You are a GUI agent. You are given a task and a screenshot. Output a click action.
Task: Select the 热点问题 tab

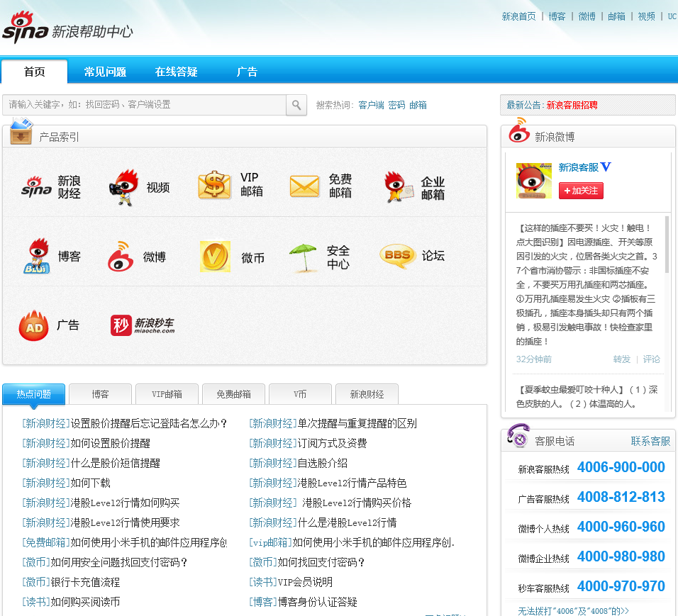click(34, 394)
